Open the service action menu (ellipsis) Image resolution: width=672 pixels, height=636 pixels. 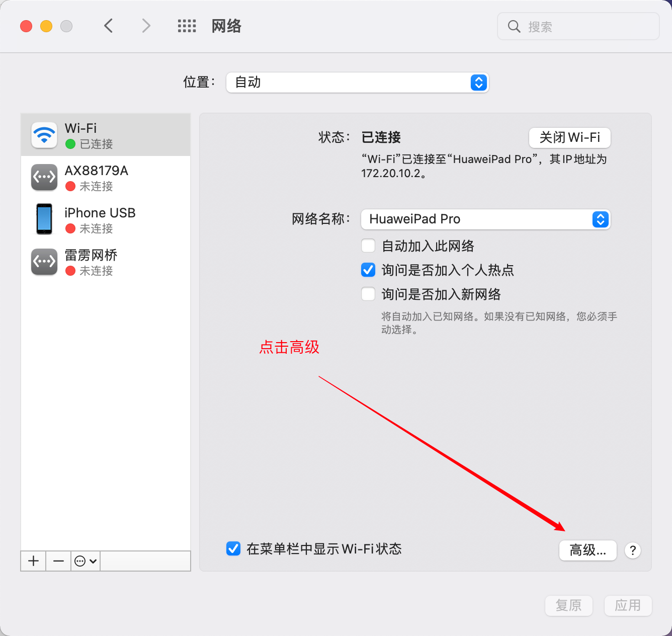86,561
